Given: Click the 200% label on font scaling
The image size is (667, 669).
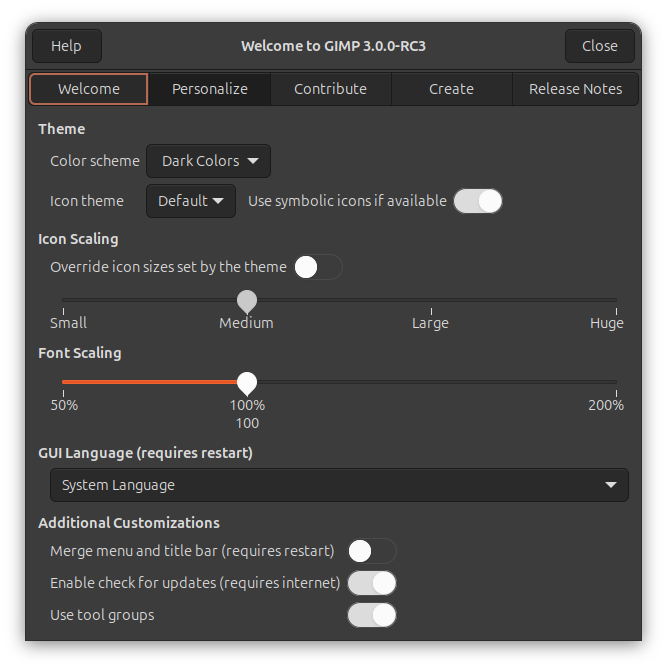Looking at the screenshot, I should pos(606,405).
